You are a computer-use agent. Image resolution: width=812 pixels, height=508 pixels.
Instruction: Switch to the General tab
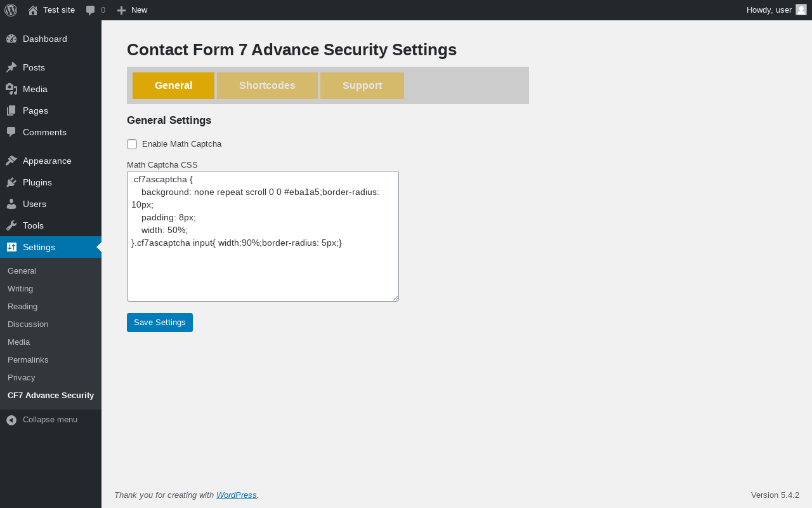click(x=173, y=86)
